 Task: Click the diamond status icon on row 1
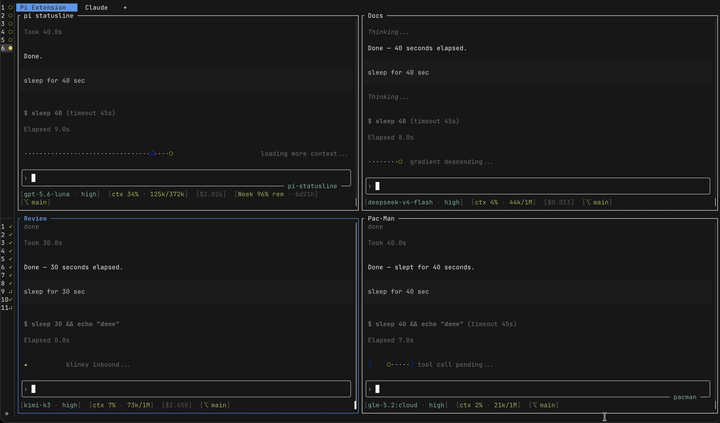point(11,7)
